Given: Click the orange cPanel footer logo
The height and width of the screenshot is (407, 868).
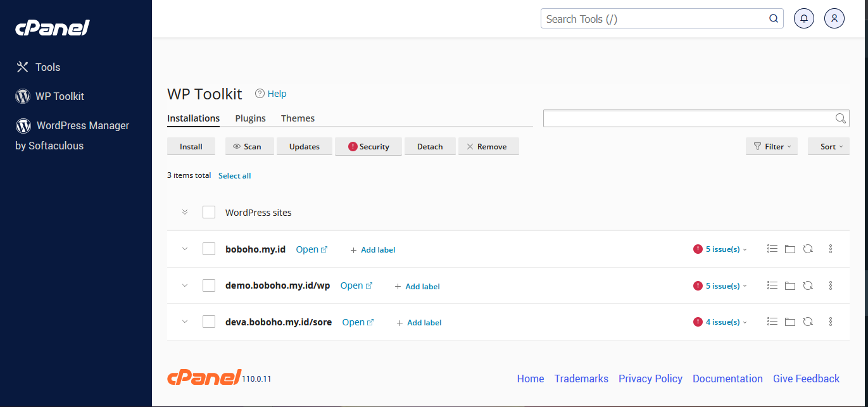Looking at the screenshot, I should click(204, 377).
